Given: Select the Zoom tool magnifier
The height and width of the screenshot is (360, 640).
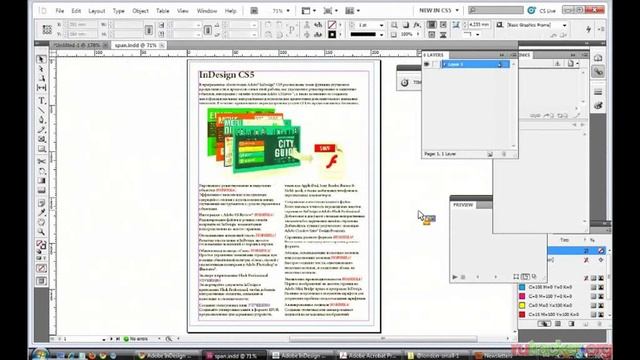Looking at the screenshot, I should [x=41, y=232].
